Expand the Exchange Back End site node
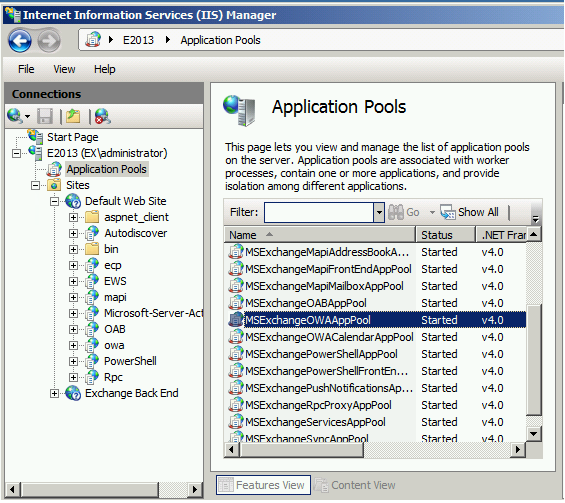The height and width of the screenshot is (503, 565). pyautogui.click(x=54, y=393)
